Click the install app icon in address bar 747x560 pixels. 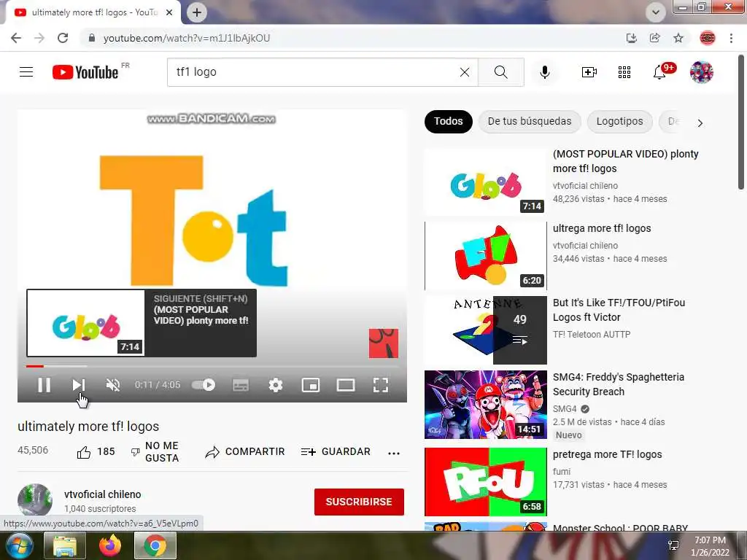(x=632, y=38)
